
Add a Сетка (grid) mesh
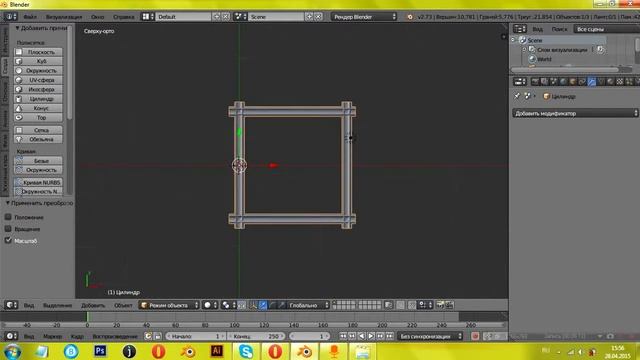pyautogui.click(x=38, y=130)
